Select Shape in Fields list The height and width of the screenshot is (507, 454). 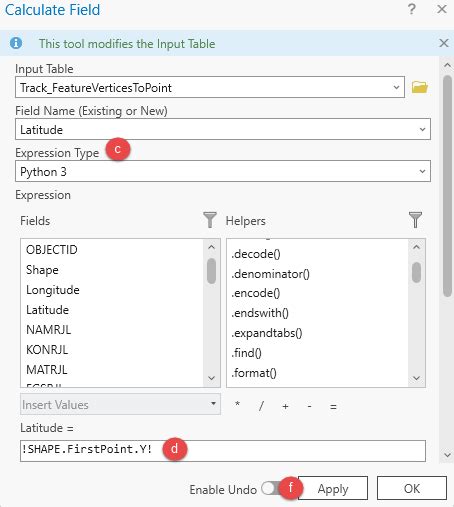point(42,270)
